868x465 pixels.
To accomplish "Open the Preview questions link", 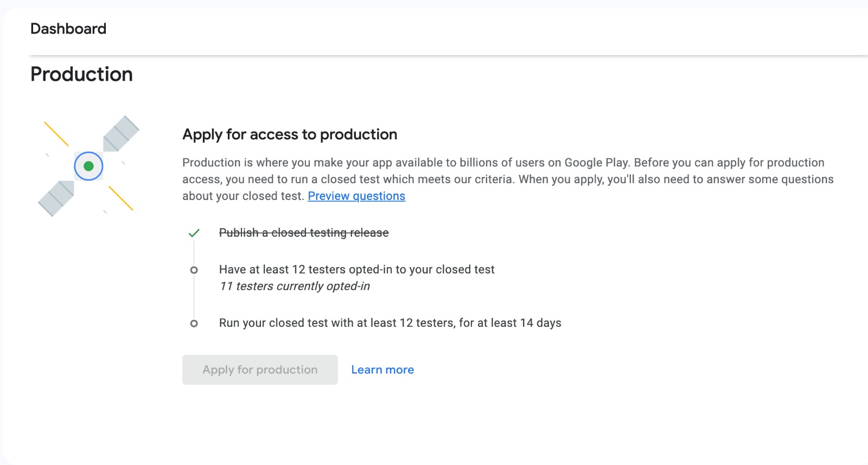I will coord(356,196).
